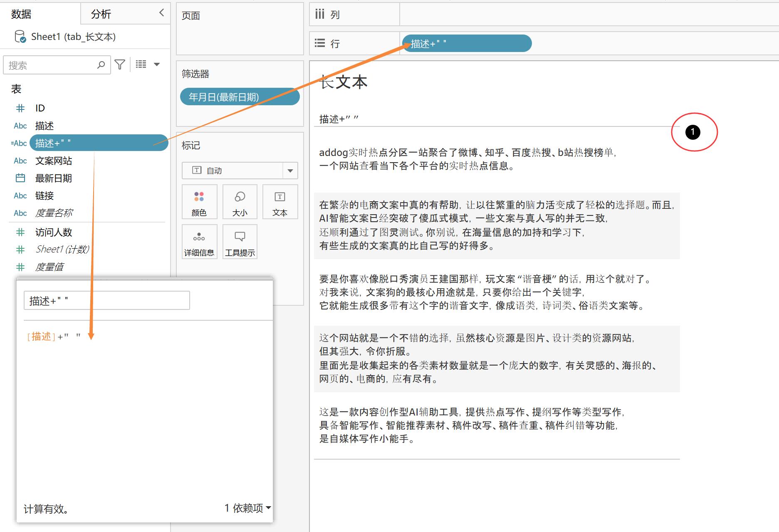Click the magnifier search icon
This screenshot has height=532, width=779.
[101, 65]
